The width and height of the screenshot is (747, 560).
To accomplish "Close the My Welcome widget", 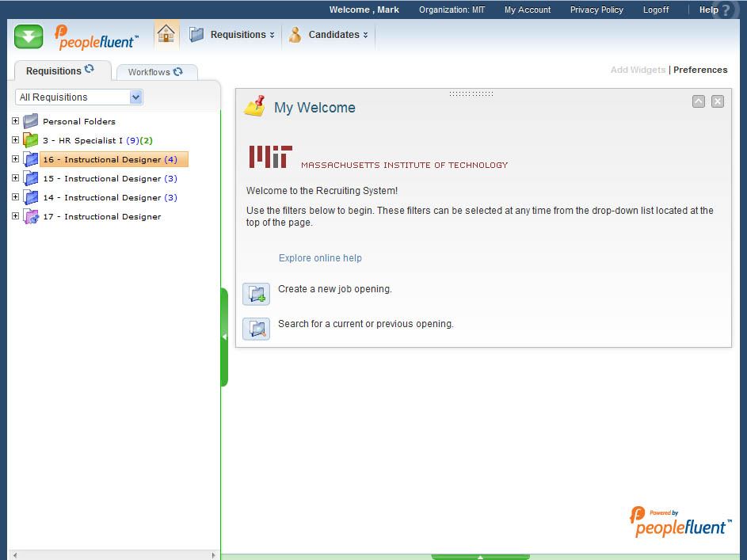I will pos(717,101).
